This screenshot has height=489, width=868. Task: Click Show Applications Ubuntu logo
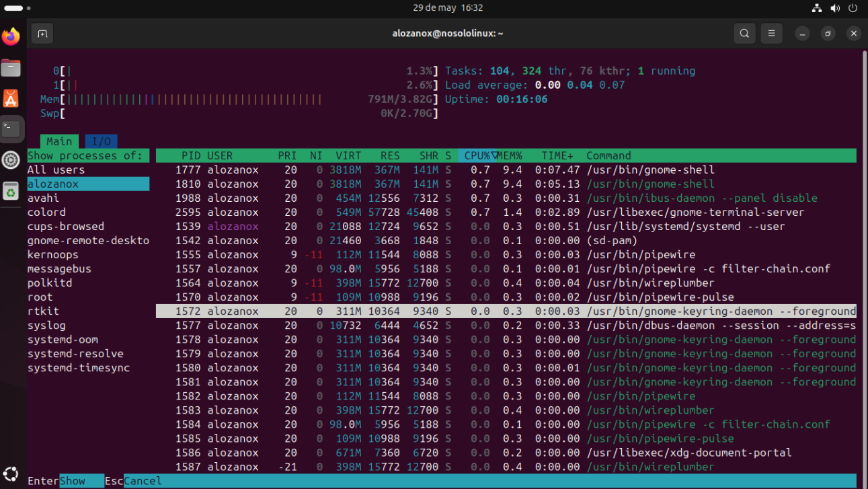pos(11,474)
